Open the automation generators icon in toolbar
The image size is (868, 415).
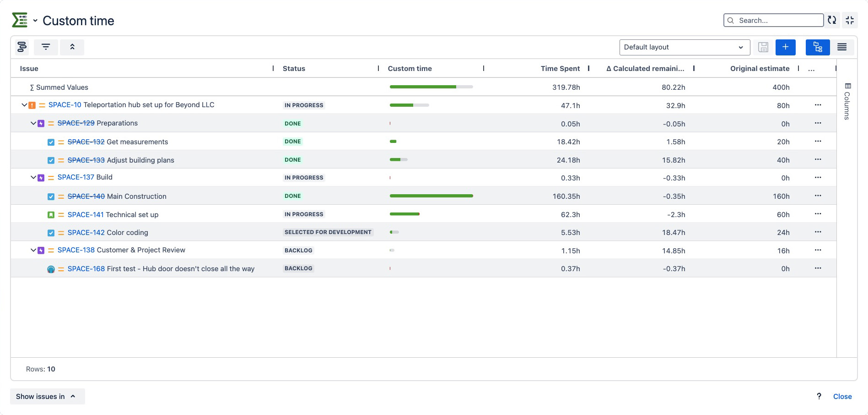coord(22,47)
